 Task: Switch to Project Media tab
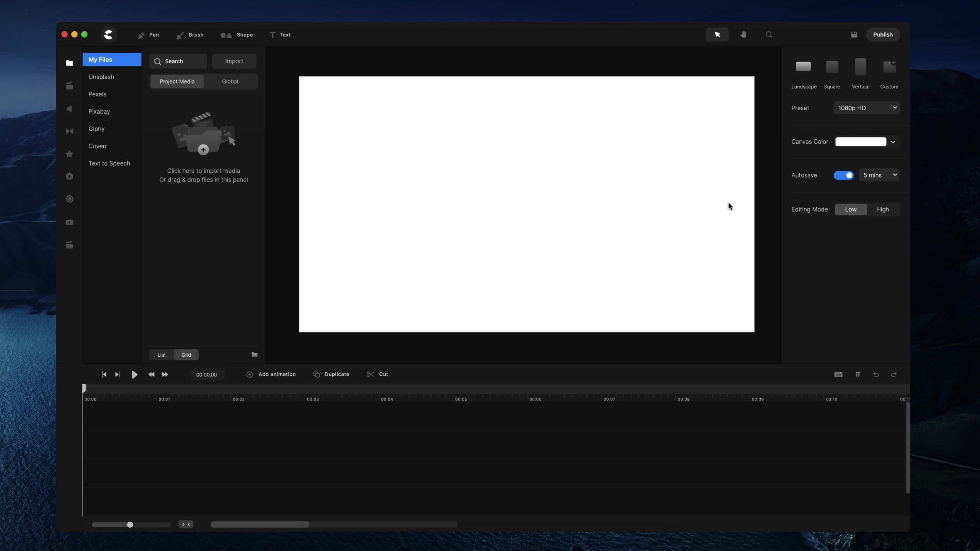pyautogui.click(x=176, y=81)
